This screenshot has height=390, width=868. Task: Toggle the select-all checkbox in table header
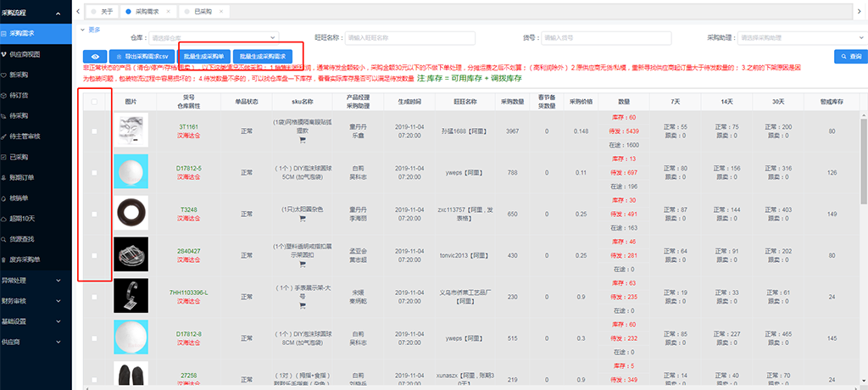pyautogui.click(x=94, y=102)
